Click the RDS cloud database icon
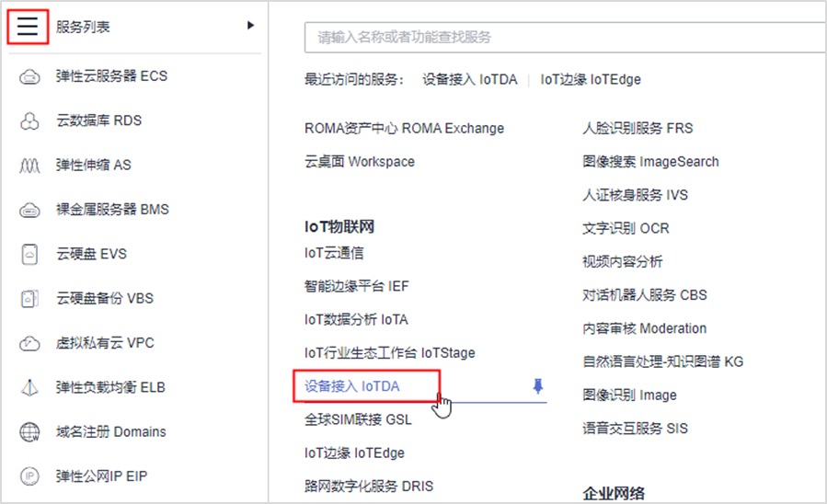The width and height of the screenshot is (827, 504). pyautogui.click(x=29, y=120)
